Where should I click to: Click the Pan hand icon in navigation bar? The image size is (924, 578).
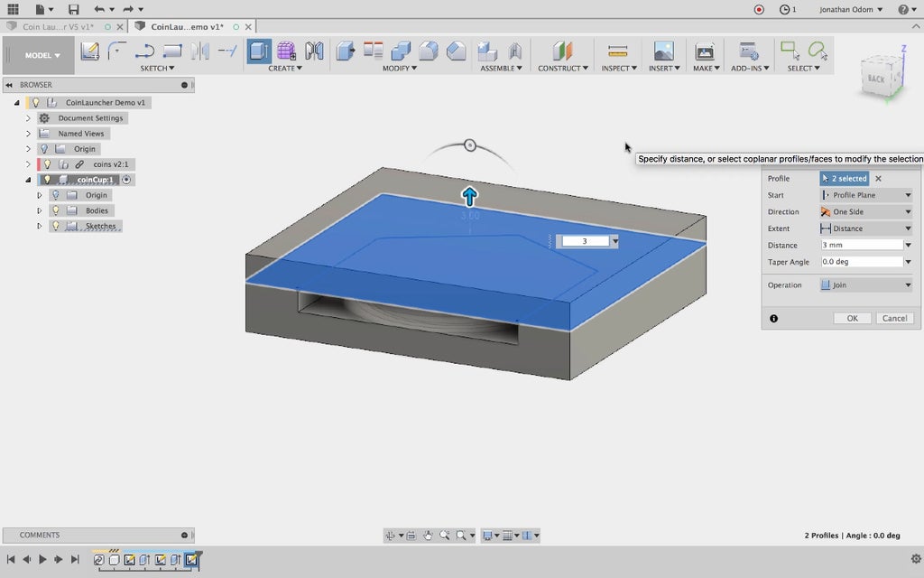pos(428,536)
